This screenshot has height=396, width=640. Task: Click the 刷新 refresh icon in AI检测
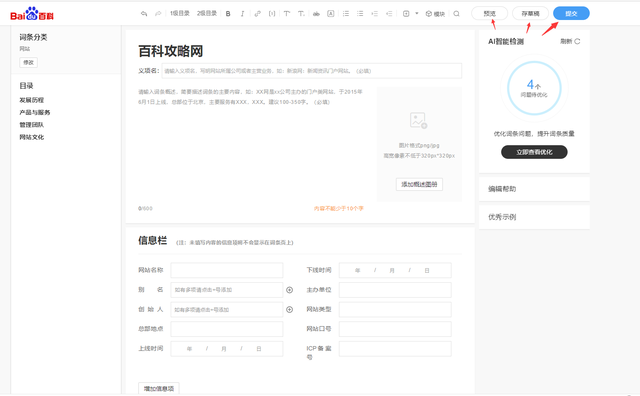coord(577,41)
